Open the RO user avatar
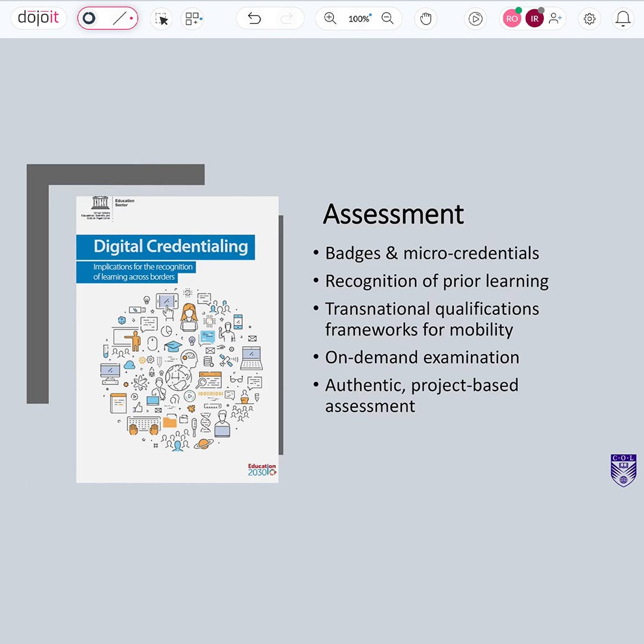 tap(512, 18)
